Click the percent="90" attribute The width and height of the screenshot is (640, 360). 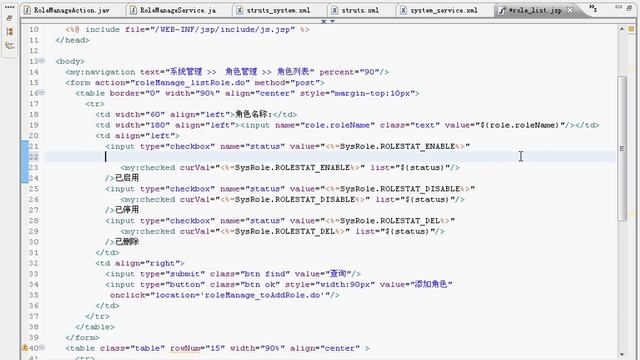[x=349, y=72]
